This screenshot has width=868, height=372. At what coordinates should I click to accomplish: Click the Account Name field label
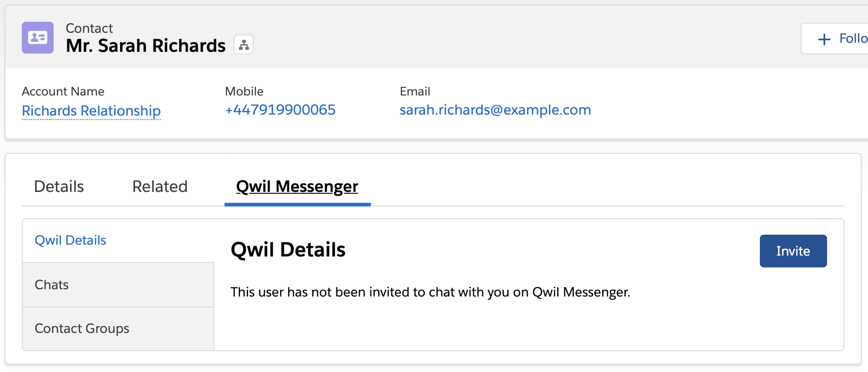tap(63, 91)
